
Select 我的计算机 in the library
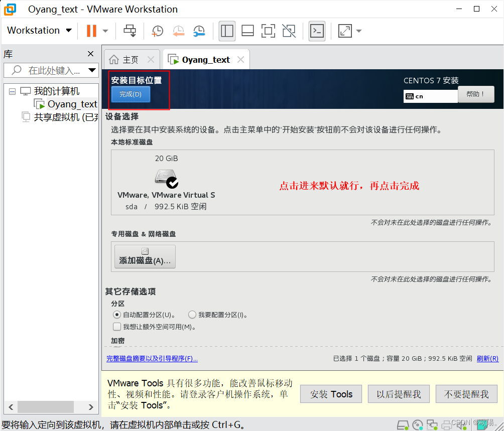(x=57, y=91)
